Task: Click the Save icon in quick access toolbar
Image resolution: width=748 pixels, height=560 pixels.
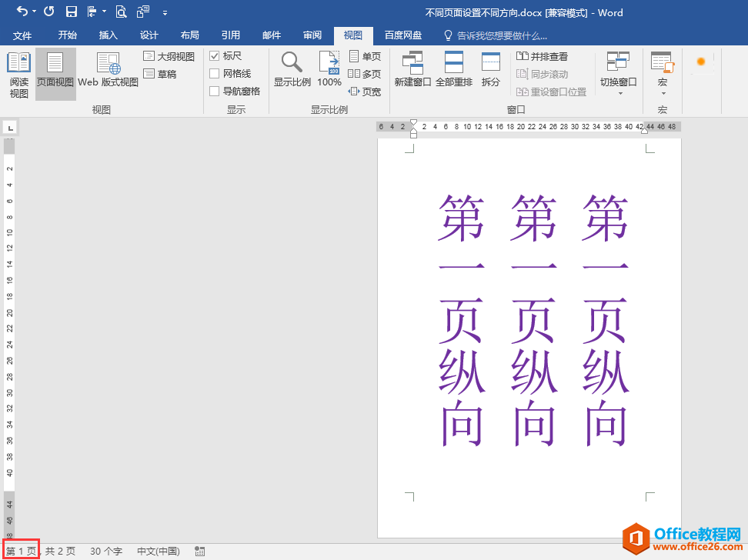Action: (x=71, y=12)
